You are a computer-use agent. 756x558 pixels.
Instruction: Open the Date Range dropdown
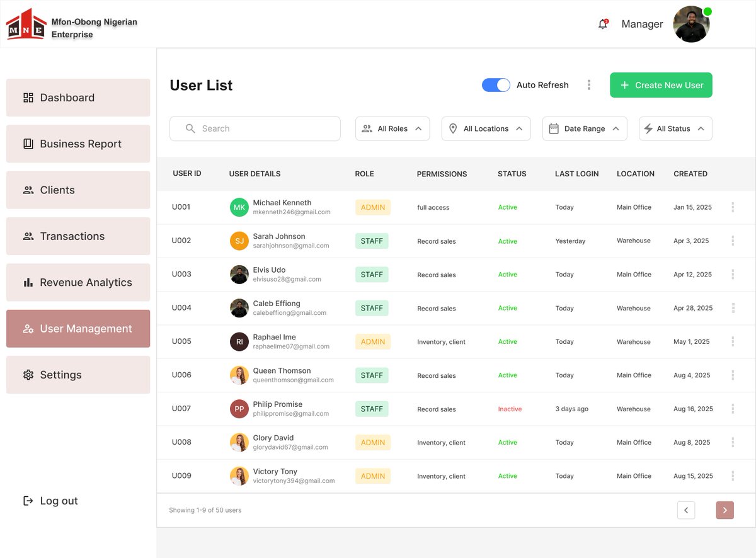click(x=585, y=128)
